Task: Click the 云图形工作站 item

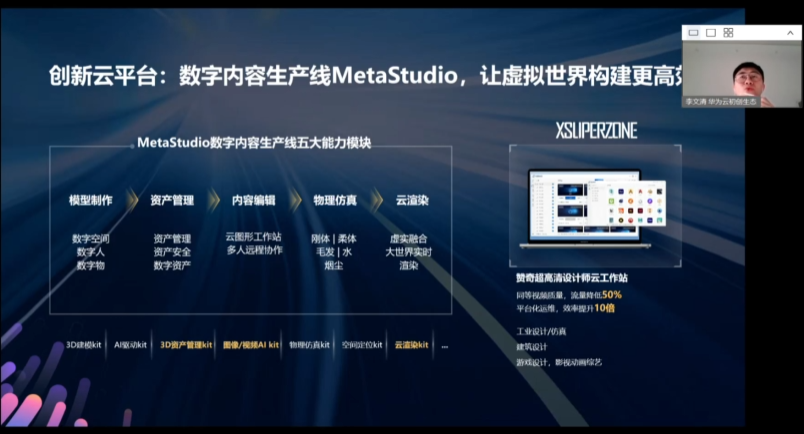Action: 254,236
